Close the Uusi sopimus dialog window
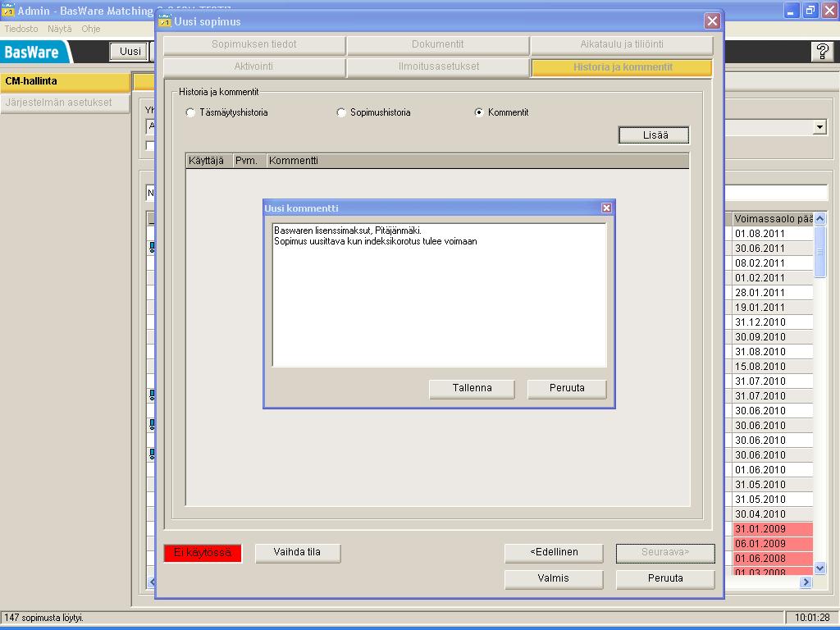840x630 pixels. click(712, 21)
